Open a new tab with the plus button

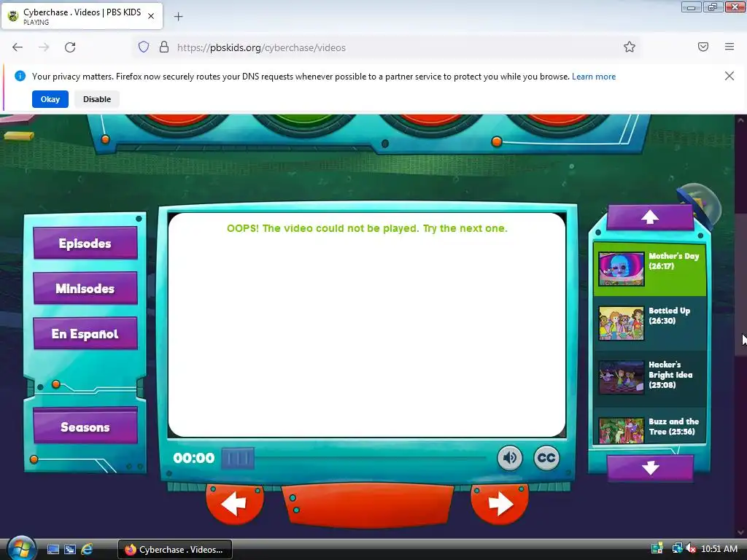(178, 17)
